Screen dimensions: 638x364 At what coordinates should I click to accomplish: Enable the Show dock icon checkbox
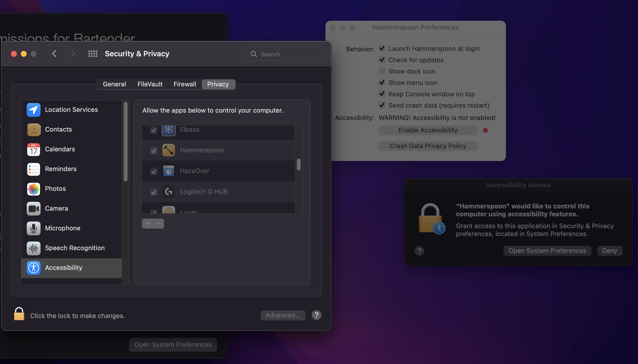pos(382,71)
